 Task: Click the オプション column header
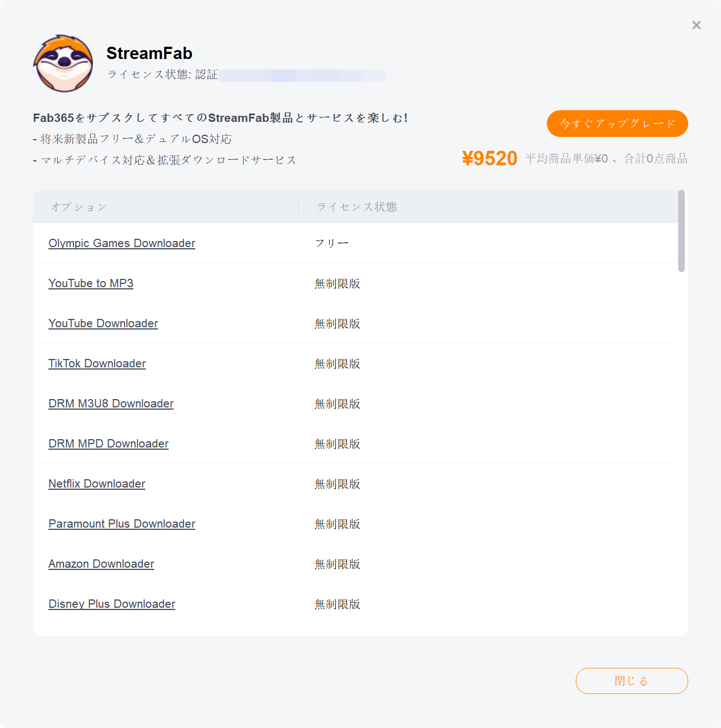tap(78, 207)
